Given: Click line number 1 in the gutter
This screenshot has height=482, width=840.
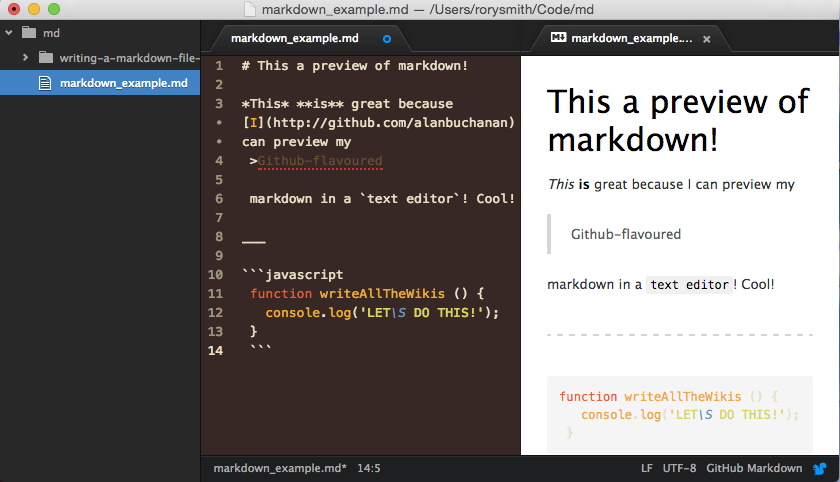Looking at the screenshot, I should pyautogui.click(x=219, y=66).
